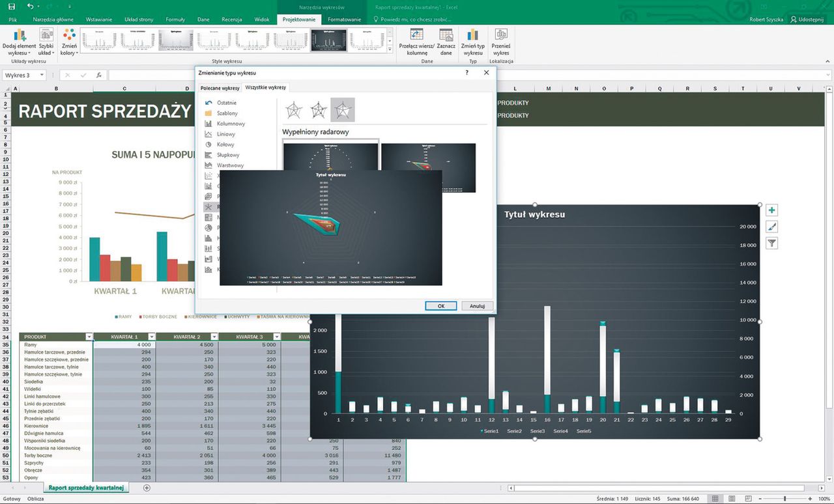Viewport: 834px width, 504px height.
Task: Open the KWARTAŁ 3 filter dropdown
Action: tap(276, 337)
